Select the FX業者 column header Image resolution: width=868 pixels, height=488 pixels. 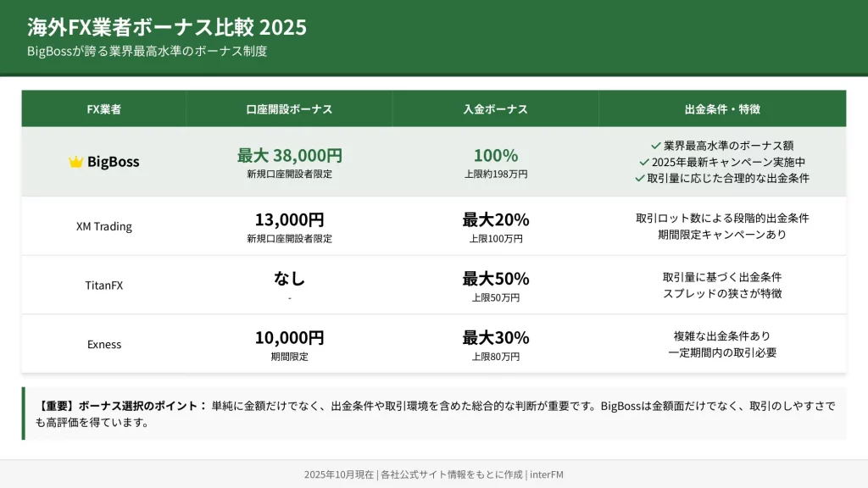click(x=104, y=109)
